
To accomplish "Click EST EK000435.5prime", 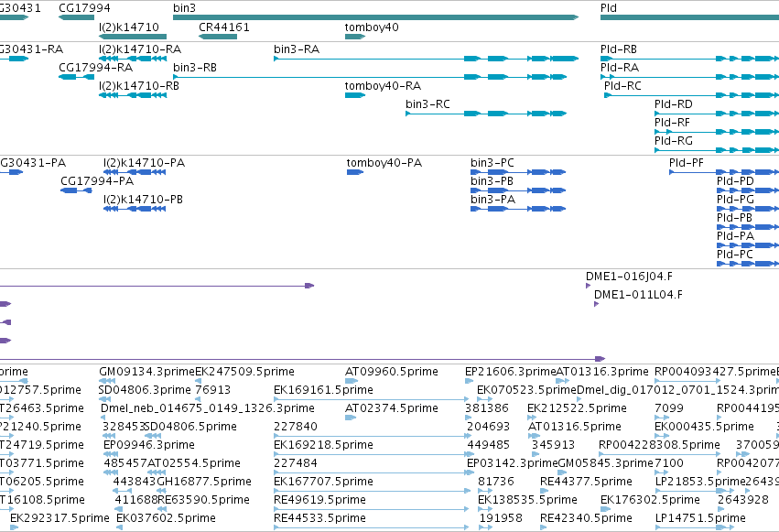I will pyautogui.click(x=662, y=436).
